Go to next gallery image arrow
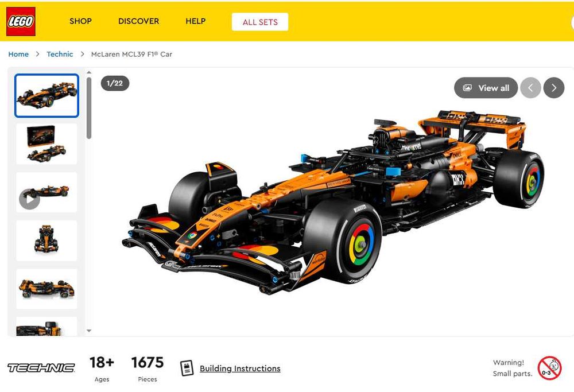This screenshot has height=392, width=574. tap(553, 88)
